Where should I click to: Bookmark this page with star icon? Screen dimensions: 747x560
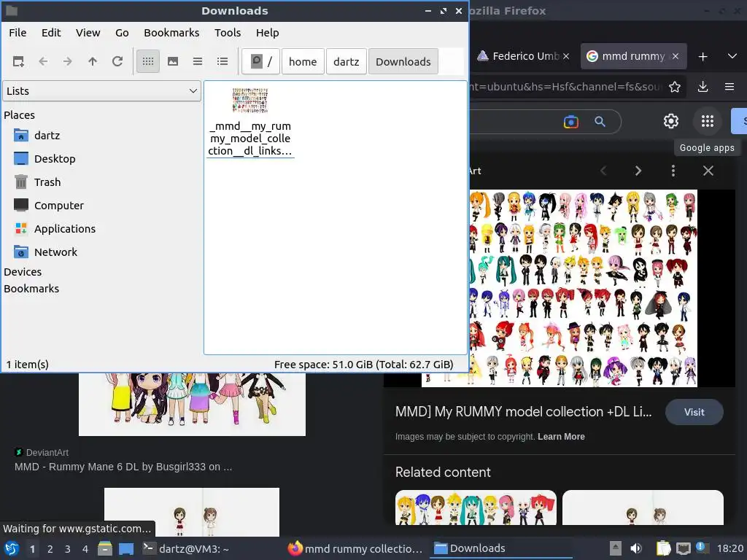[x=675, y=87]
